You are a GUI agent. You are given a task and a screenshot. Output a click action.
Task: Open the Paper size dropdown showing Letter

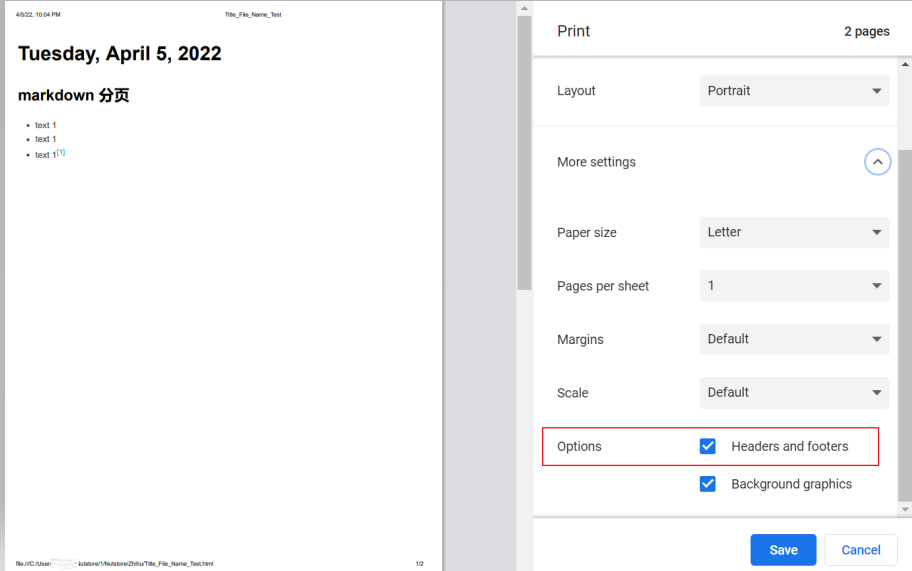coord(794,232)
